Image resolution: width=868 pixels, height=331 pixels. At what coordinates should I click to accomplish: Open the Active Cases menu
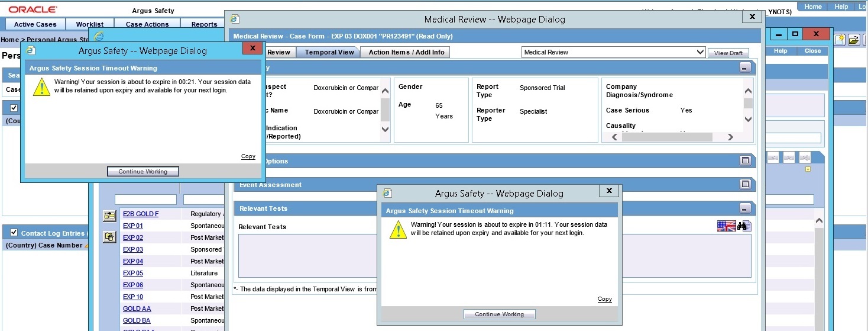click(x=35, y=24)
